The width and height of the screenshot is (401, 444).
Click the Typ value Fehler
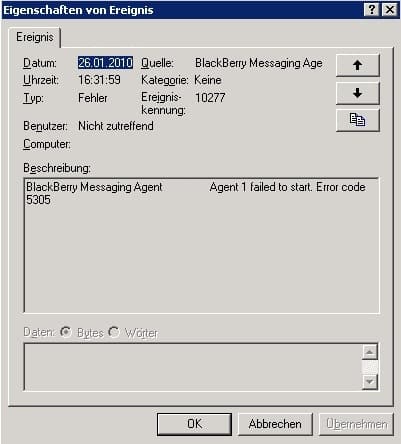tap(93, 98)
